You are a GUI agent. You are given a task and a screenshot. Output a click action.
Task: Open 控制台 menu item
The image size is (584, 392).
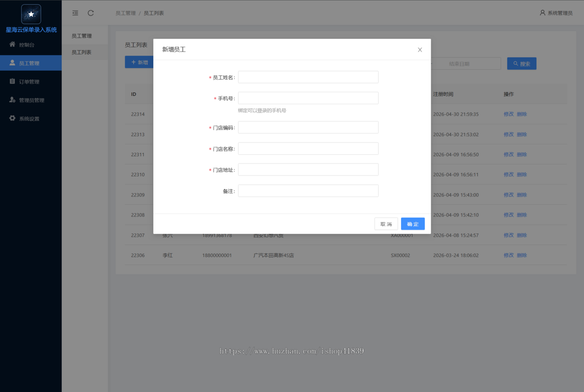coord(31,45)
